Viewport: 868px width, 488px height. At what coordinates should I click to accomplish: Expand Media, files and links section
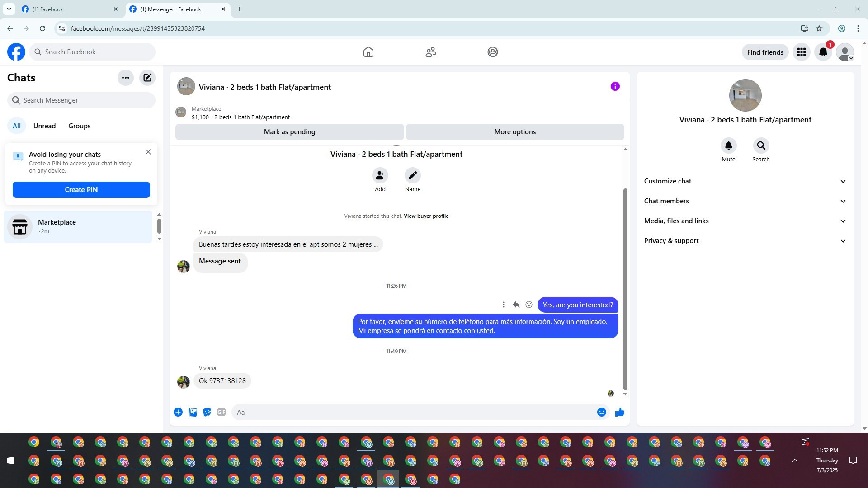coord(745,221)
